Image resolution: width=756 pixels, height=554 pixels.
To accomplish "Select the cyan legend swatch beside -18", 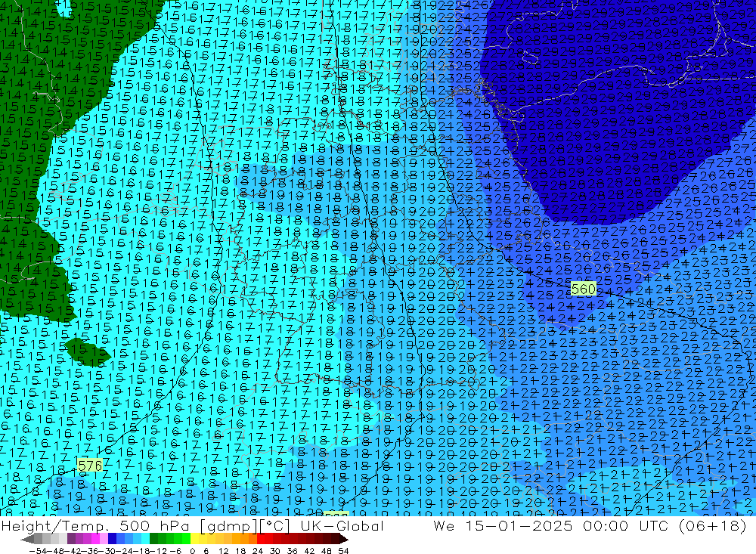I will [x=145, y=538].
